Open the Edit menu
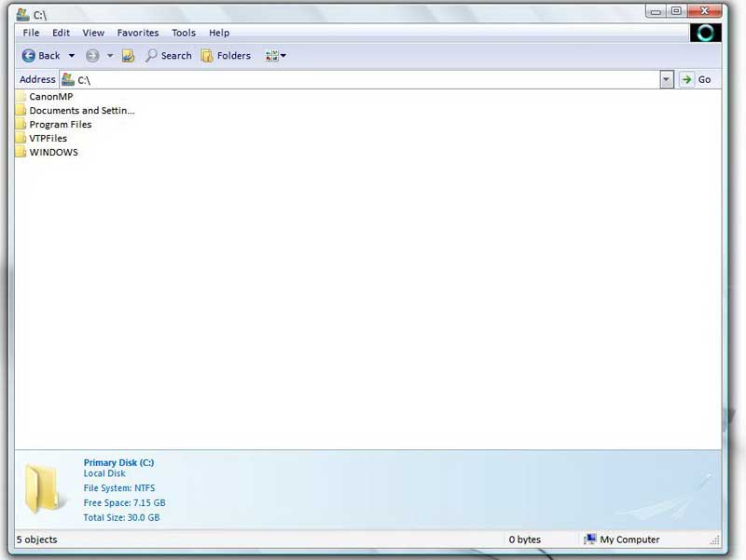 pos(61,33)
